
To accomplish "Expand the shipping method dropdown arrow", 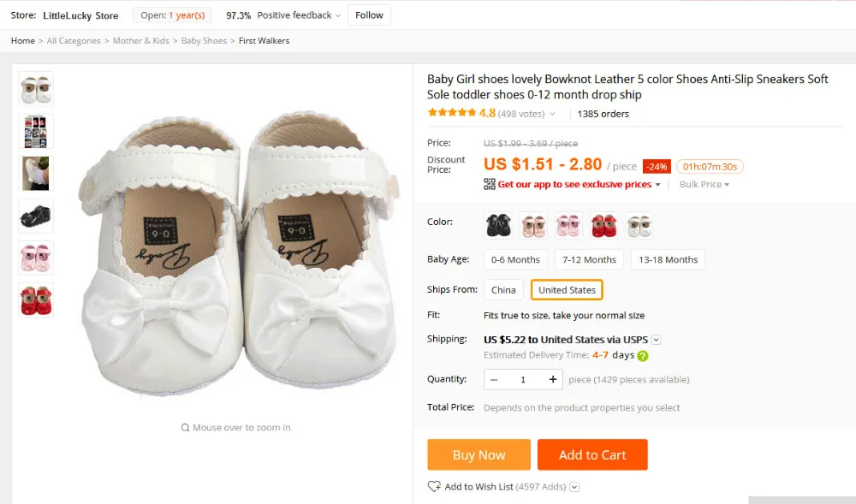I will coord(657,340).
